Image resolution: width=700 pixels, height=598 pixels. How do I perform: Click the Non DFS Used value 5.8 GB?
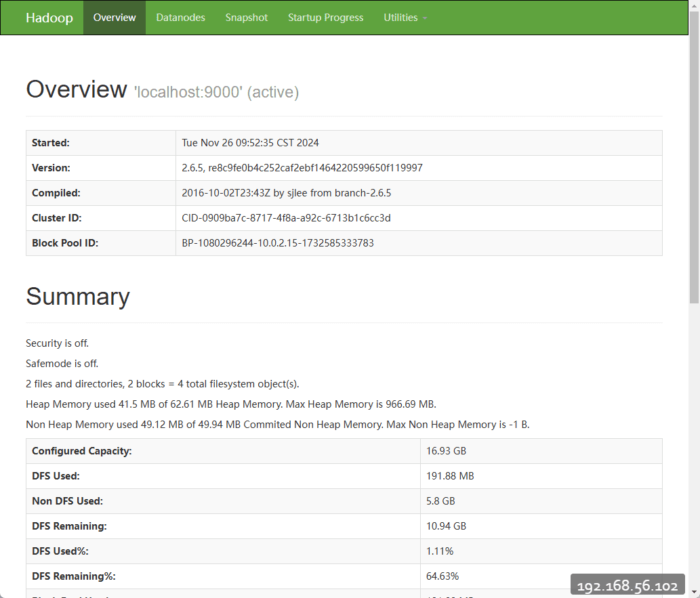440,500
